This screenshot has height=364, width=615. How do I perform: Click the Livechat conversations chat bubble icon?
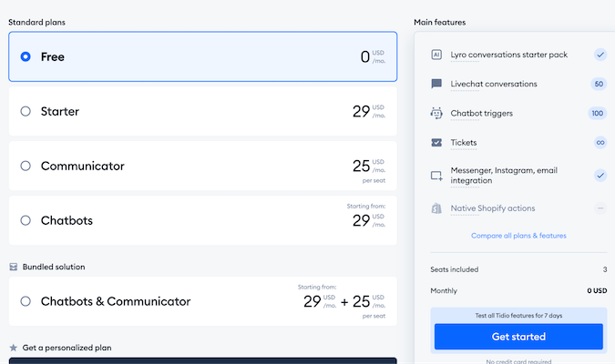436,84
